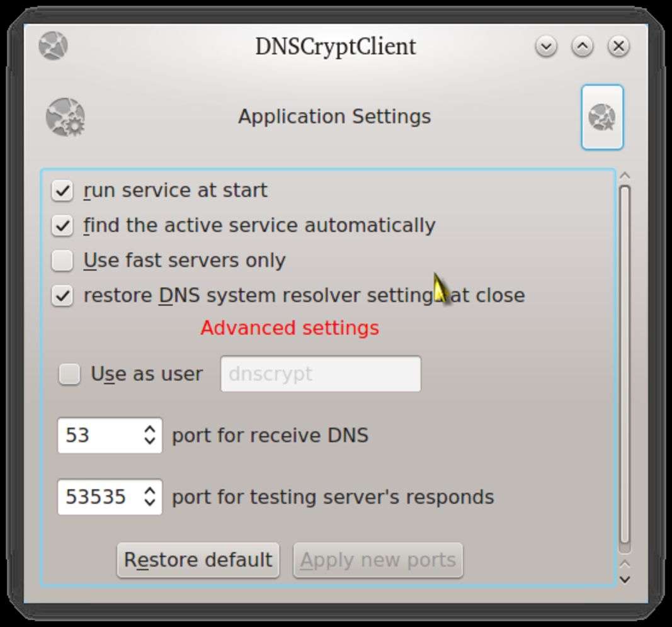Uncheck 'restore DNS system resolver settings at close'
Image resolution: width=672 pixels, height=627 pixels.
coord(62,296)
